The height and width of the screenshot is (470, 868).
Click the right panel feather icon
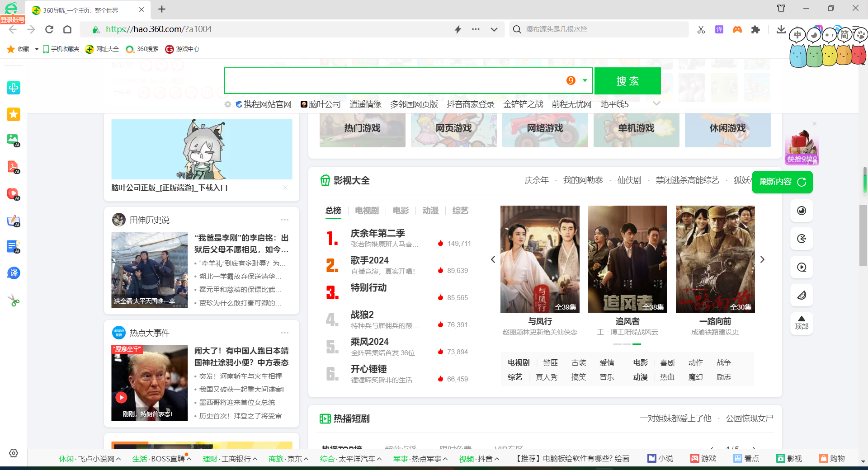802,295
